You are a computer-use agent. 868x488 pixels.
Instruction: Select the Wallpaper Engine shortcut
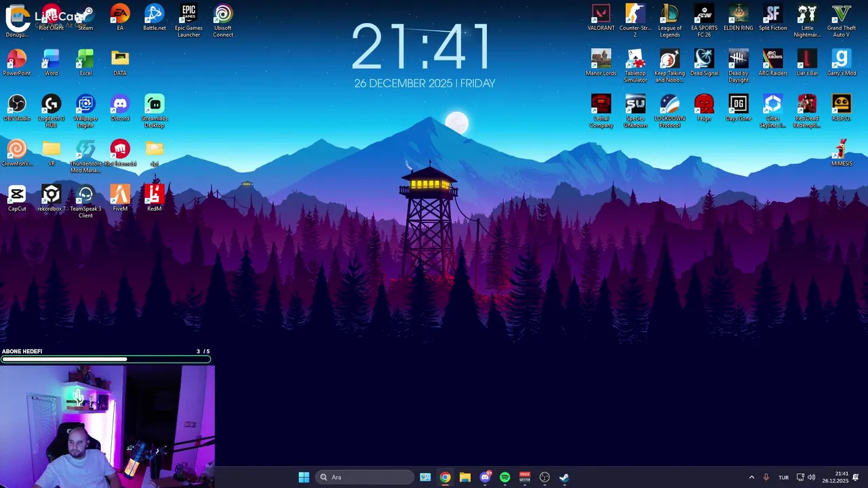[x=85, y=112]
